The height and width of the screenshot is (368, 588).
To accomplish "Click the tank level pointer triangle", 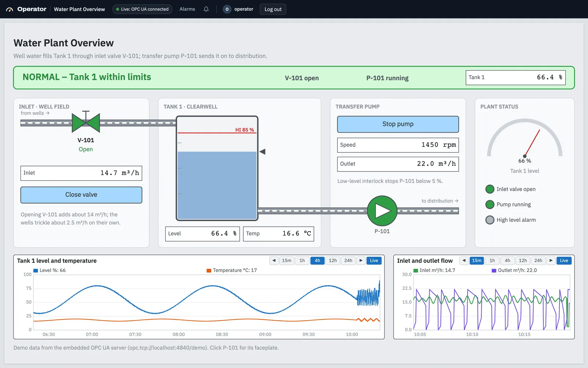I will [x=262, y=152].
